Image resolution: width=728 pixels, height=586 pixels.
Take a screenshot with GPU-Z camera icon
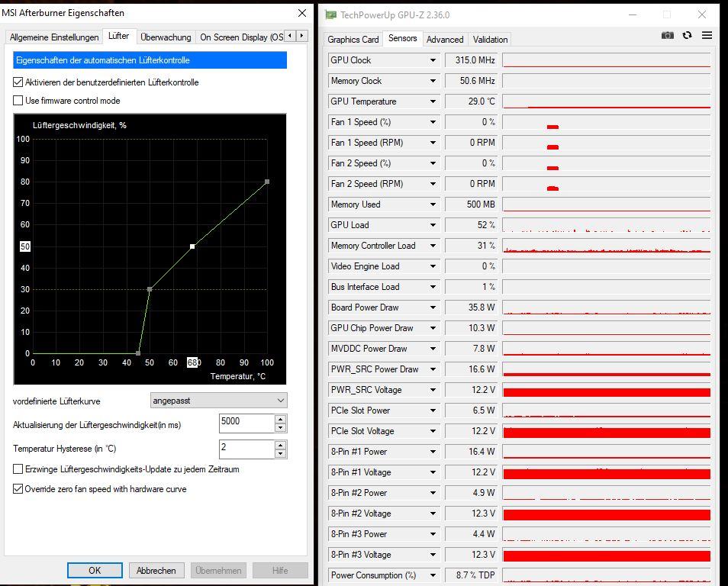click(667, 35)
